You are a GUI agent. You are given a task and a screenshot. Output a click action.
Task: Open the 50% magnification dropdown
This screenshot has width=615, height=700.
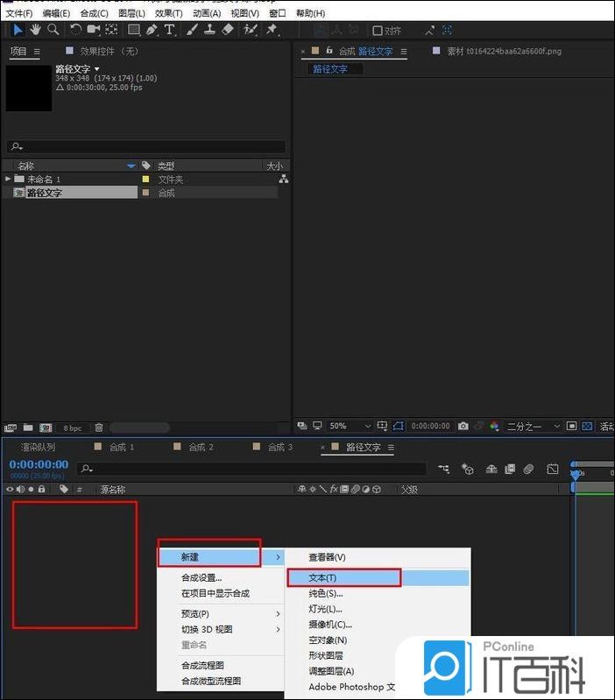[350, 427]
